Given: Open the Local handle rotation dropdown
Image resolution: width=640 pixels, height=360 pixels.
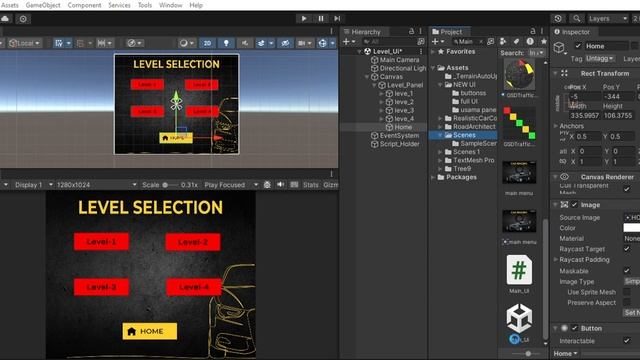Looking at the screenshot, I should (x=24, y=43).
